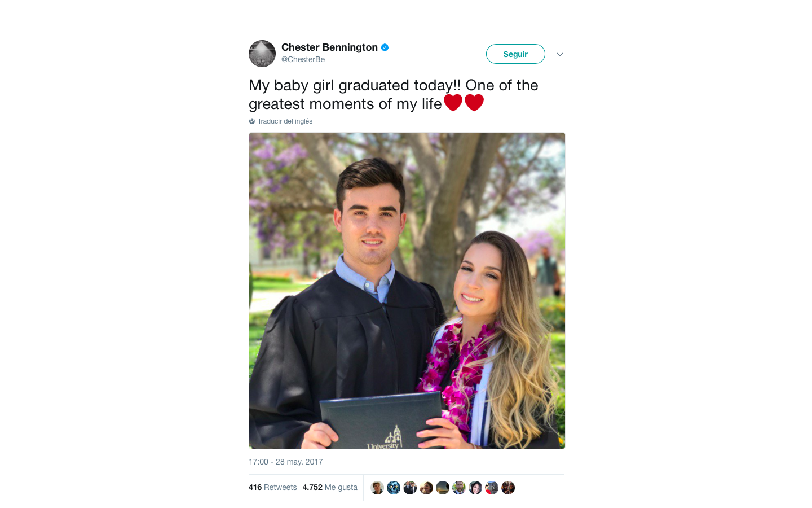Open the blue skull liker avatar
This screenshot has height=508, width=812.
394,488
